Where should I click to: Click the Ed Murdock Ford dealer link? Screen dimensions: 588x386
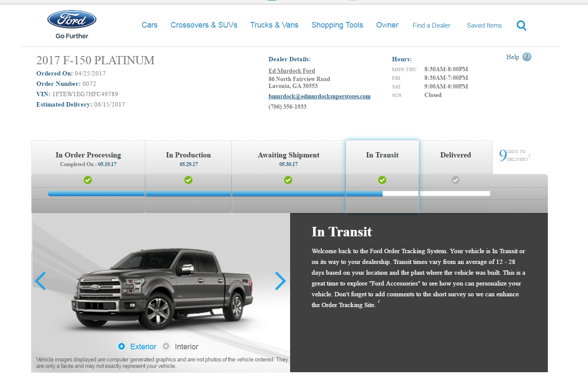(291, 71)
